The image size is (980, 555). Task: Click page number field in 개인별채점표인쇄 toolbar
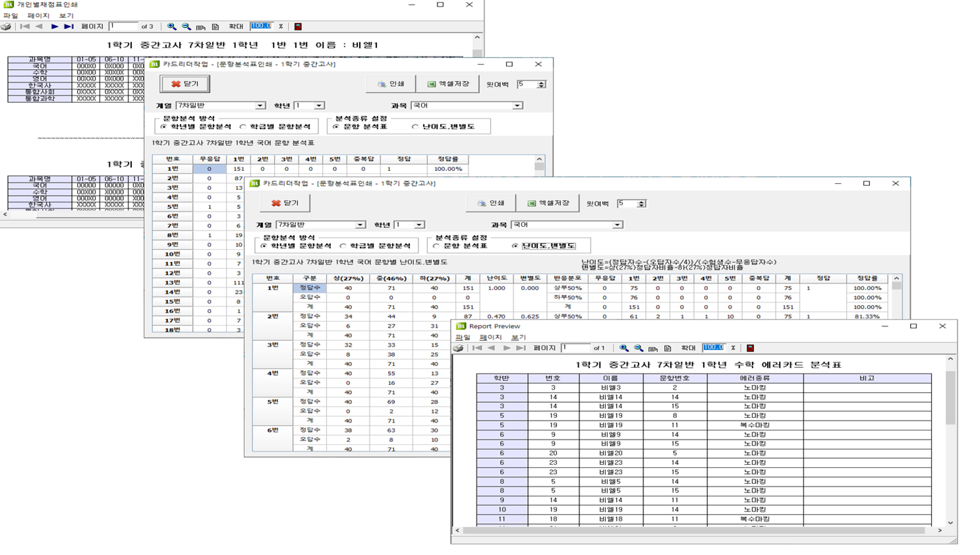pyautogui.click(x=123, y=26)
